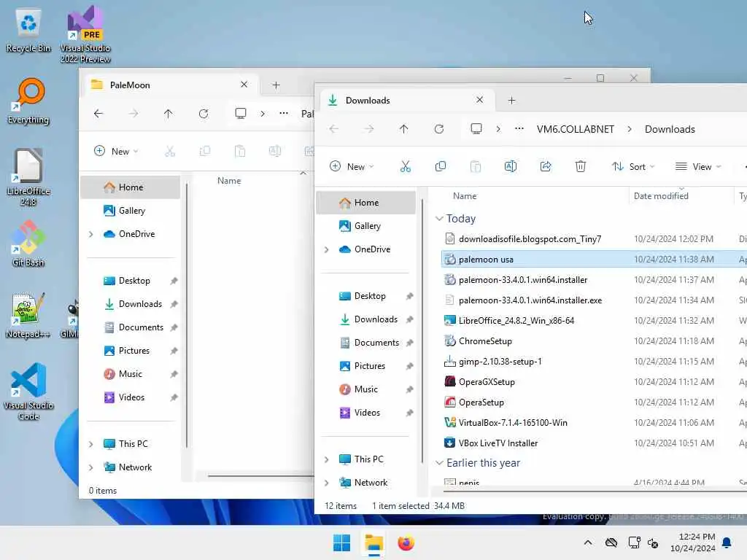Select gimp-2.10.38-setup-1 file

tap(500, 362)
